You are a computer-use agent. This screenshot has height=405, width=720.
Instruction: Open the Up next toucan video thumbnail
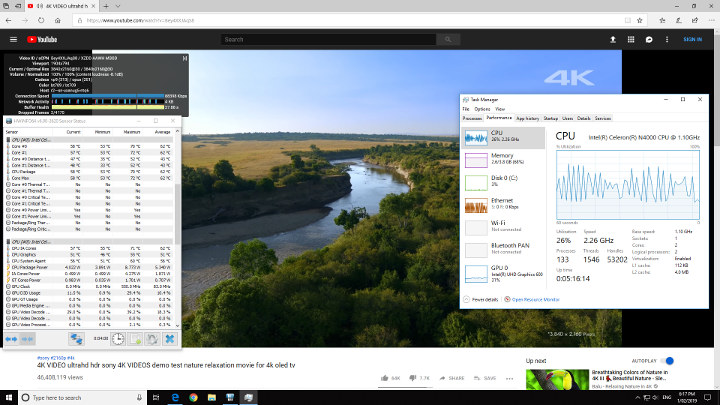(x=557, y=379)
